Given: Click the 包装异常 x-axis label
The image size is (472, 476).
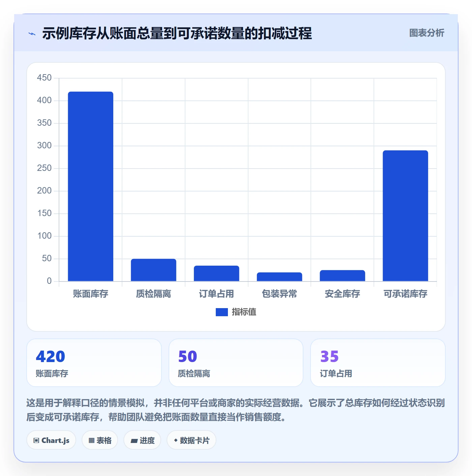Looking at the screenshot, I should tap(279, 294).
